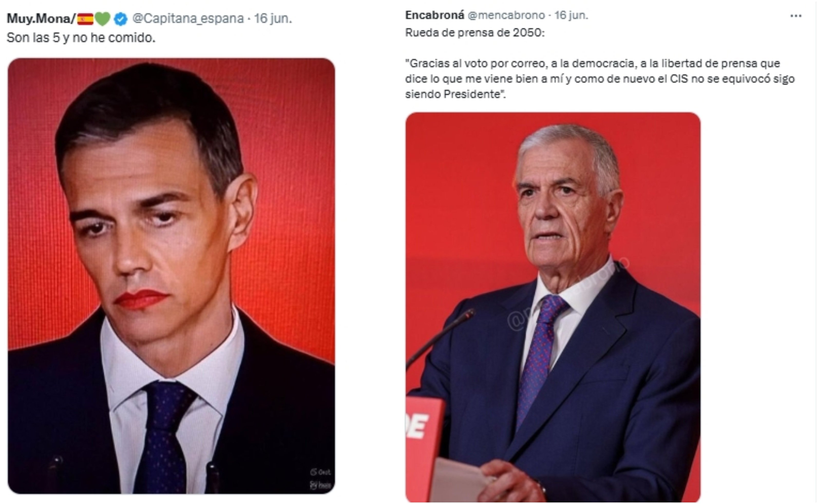Click the Spain flag emoji in Muy.Mona's name

tap(85, 19)
